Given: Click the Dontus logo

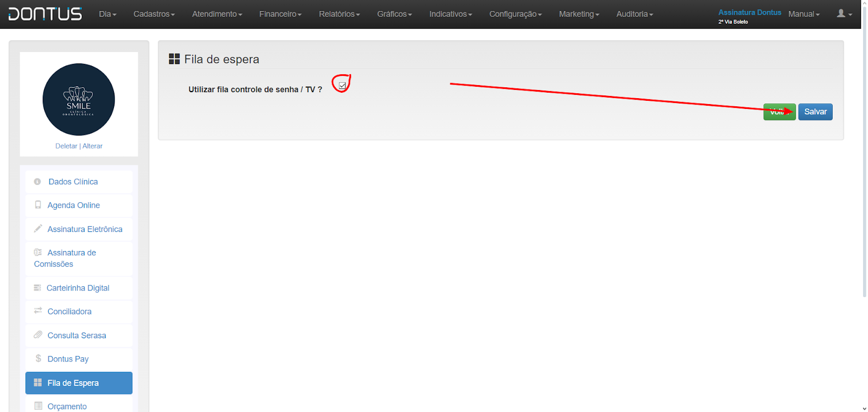Looking at the screenshot, I should (x=45, y=14).
